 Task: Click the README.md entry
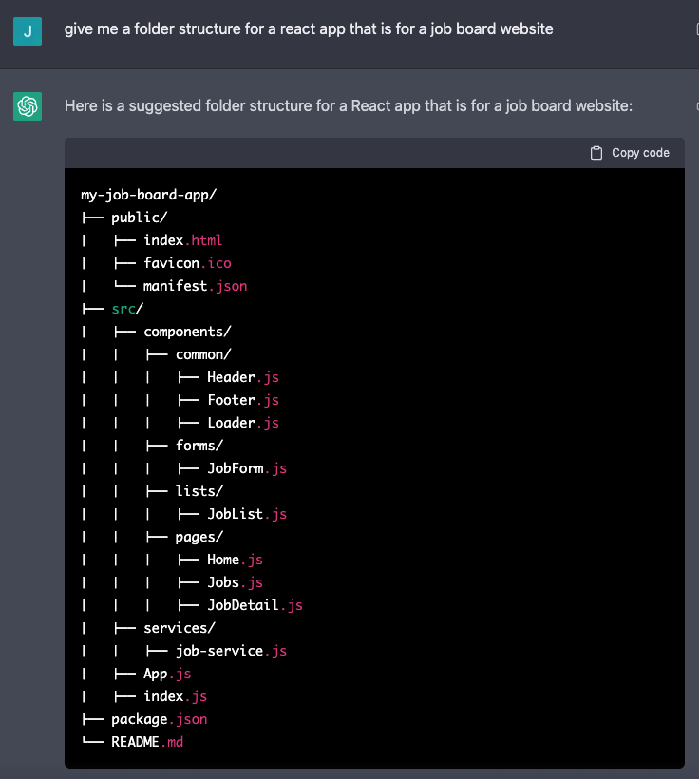[147, 742]
